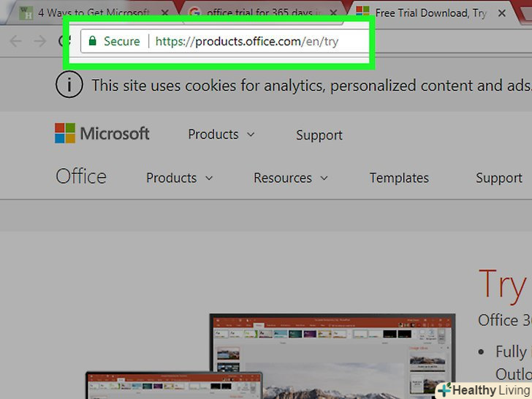Viewport: 532px width, 399px height.
Task: Click the Microsoft logo
Action: coord(102,133)
